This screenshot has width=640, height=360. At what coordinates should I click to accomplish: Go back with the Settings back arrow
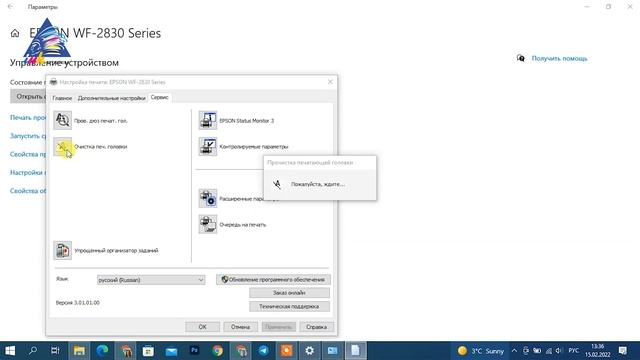(10, 7)
